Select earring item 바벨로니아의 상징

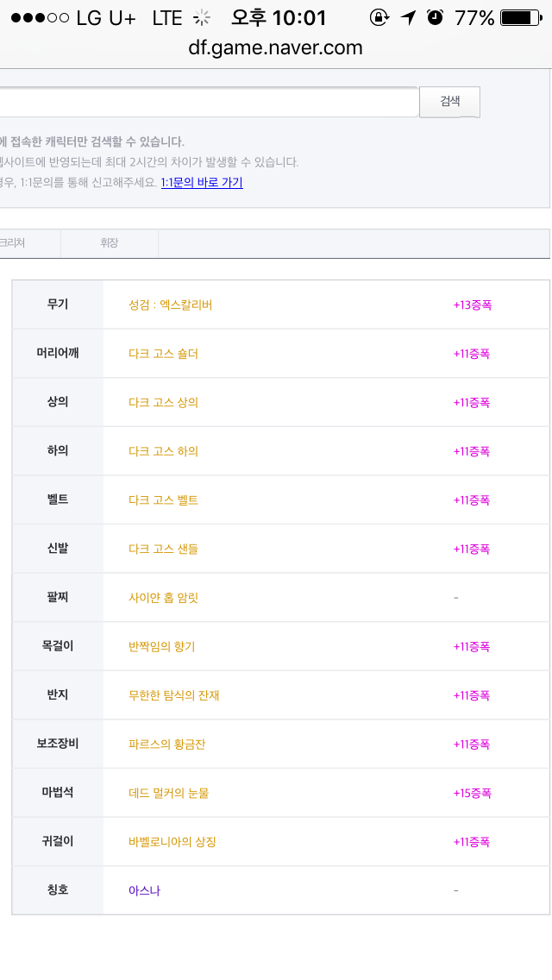pos(172,841)
